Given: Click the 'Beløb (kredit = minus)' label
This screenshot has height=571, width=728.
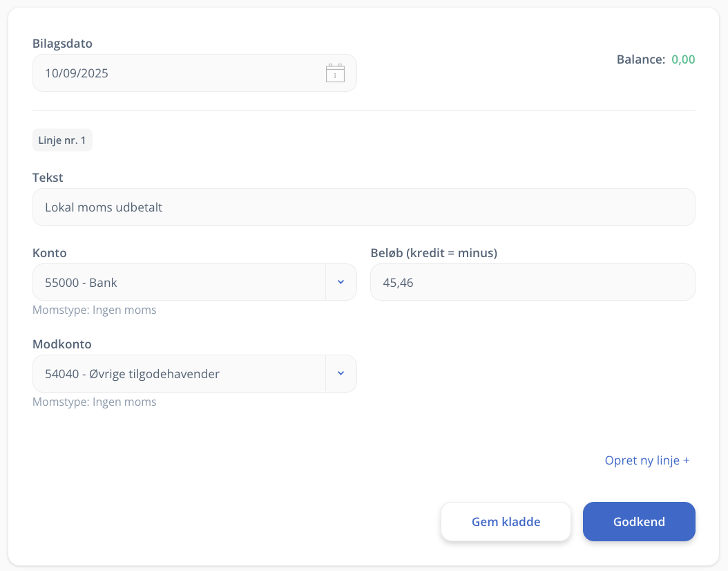Looking at the screenshot, I should point(434,253).
